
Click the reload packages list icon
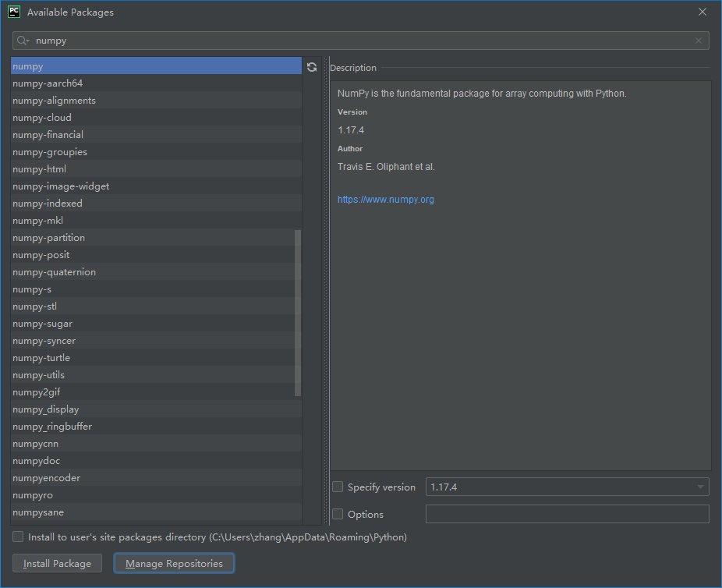point(312,67)
